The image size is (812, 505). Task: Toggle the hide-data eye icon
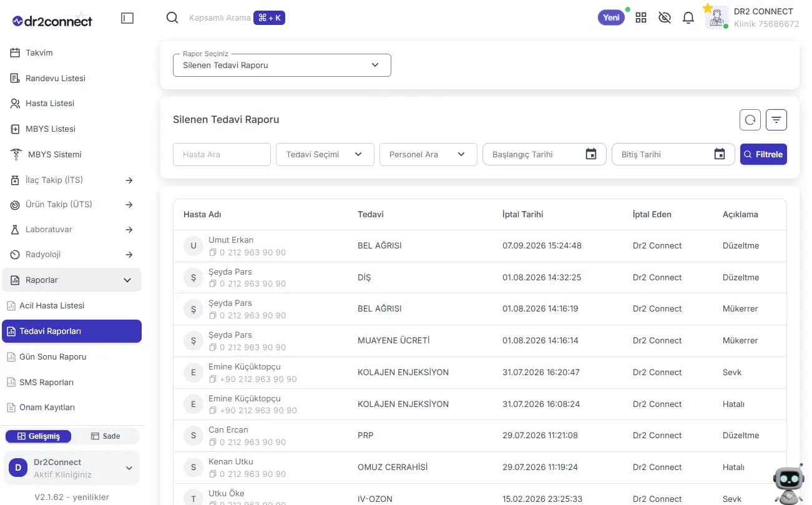pyautogui.click(x=665, y=18)
